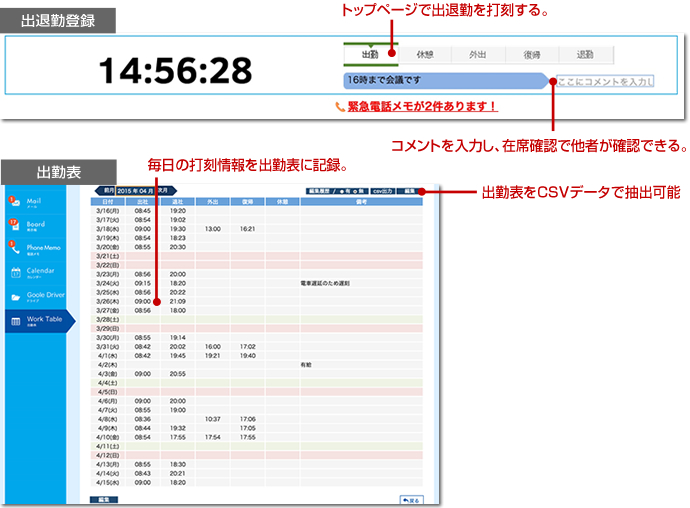Click the 17:06 return time cell
The width and height of the screenshot is (690, 508).
pyautogui.click(x=248, y=420)
